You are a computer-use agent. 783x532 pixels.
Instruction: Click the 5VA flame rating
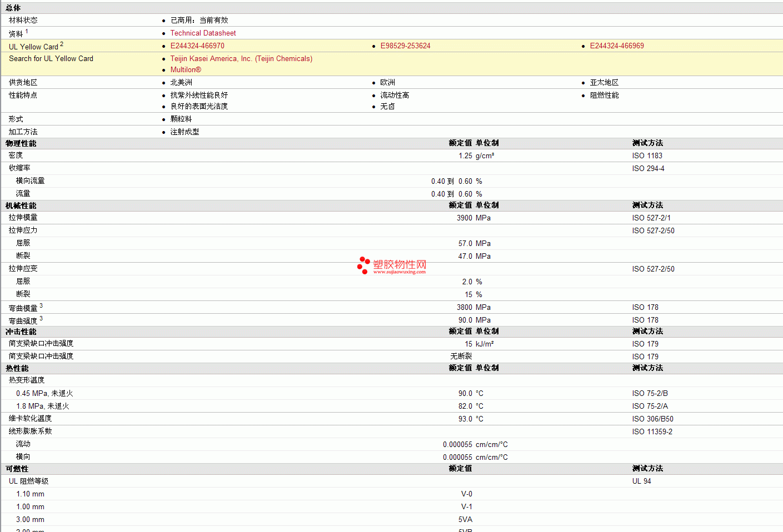point(465,520)
